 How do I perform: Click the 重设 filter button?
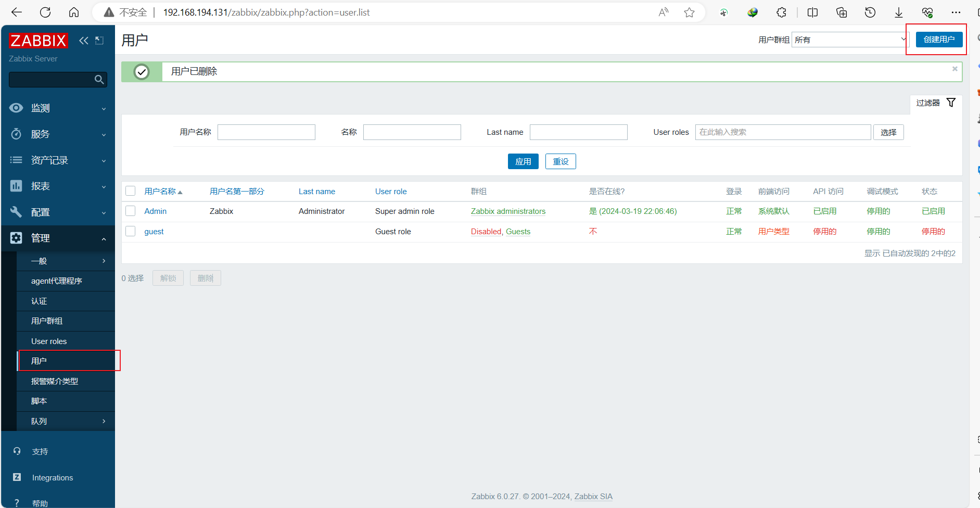pyautogui.click(x=561, y=161)
